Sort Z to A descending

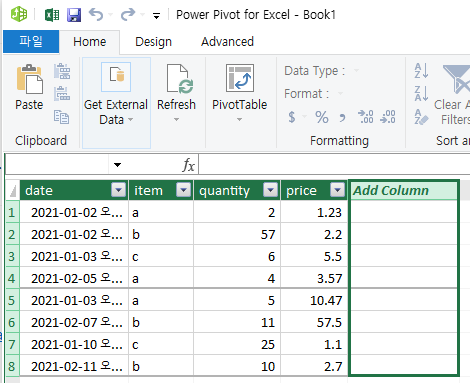coord(421,93)
